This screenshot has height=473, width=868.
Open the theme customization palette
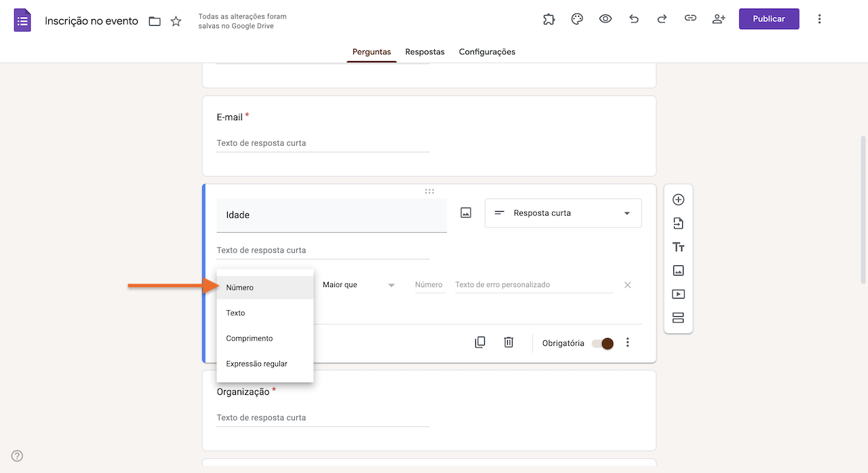coord(577,18)
